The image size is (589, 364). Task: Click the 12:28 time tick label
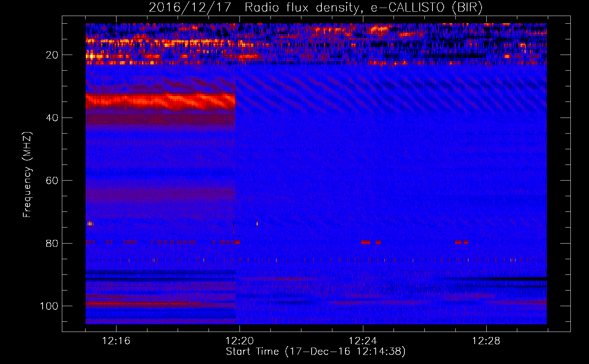[x=486, y=341]
